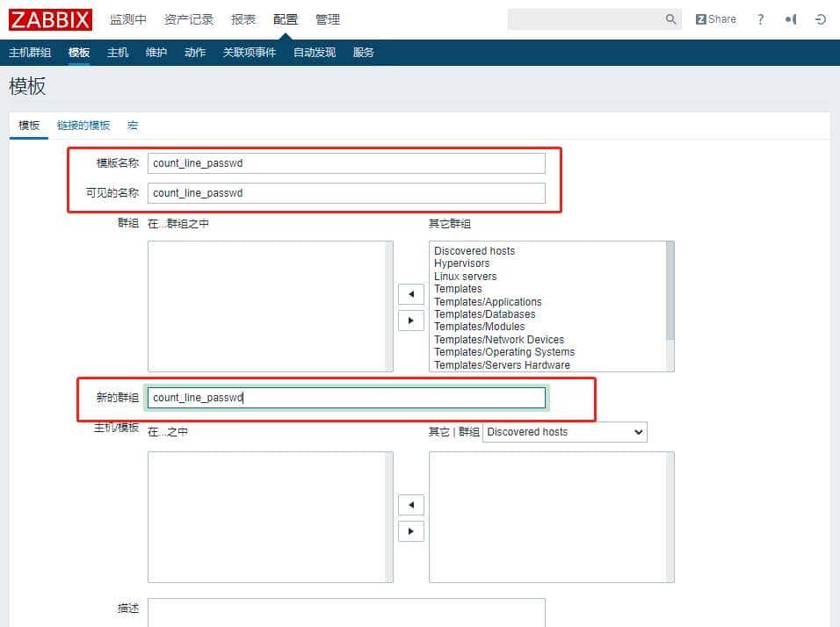Select Linux servers in other groups list
Image resolution: width=840 pixels, height=627 pixels.
(x=465, y=277)
